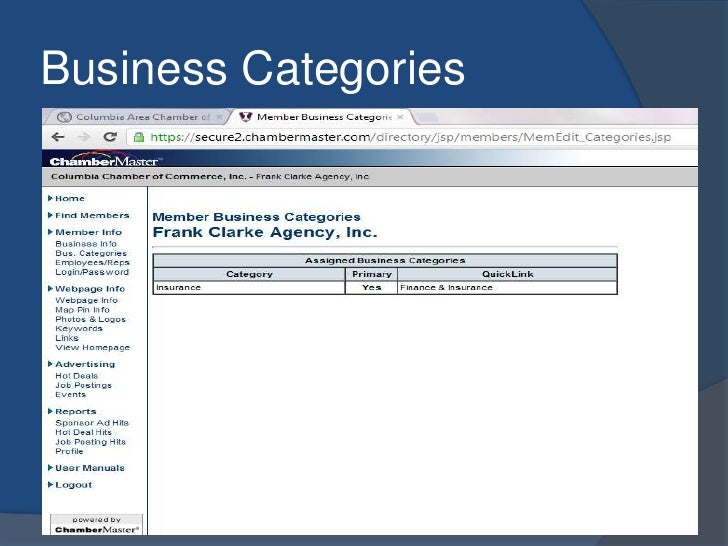Open the Login/Password link
Image resolution: width=728 pixels, height=546 pixels.
tap(92, 272)
